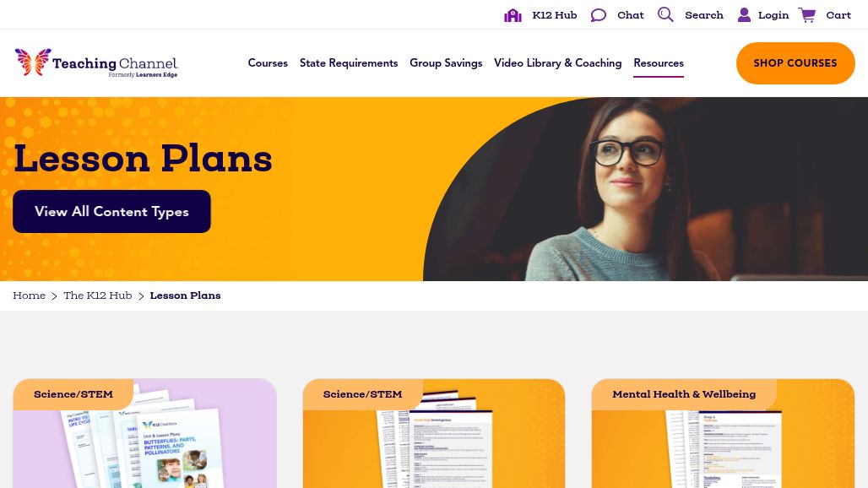This screenshot has height=488, width=868.
Task: Open The K12 Hub breadcrumb link
Action: pyautogui.click(x=97, y=296)
